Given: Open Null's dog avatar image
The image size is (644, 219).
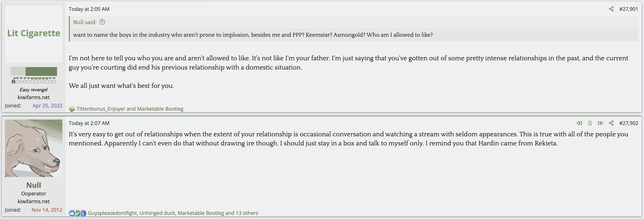Looking at the screenshot, I should [34, 148].
